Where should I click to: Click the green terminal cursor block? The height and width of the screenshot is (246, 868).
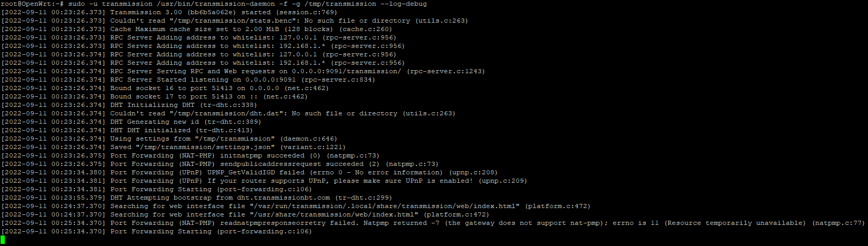(x=3, y=240)
